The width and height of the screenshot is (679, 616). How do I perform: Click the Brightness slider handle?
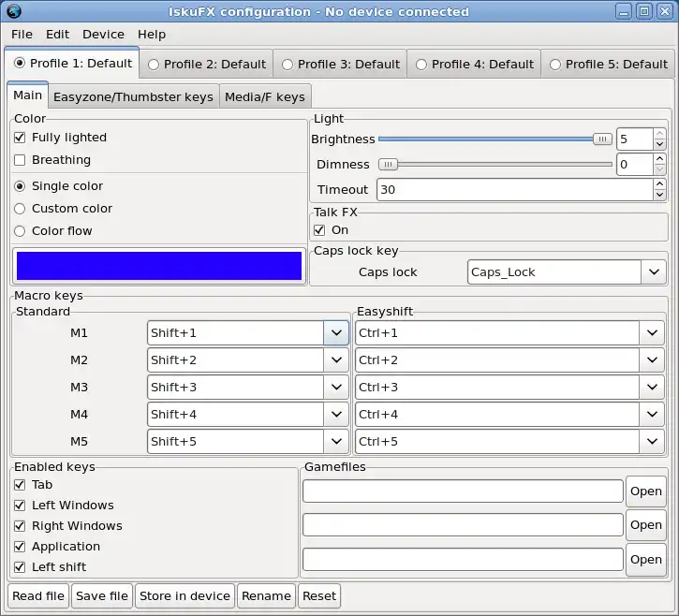[x=602, y=139]
